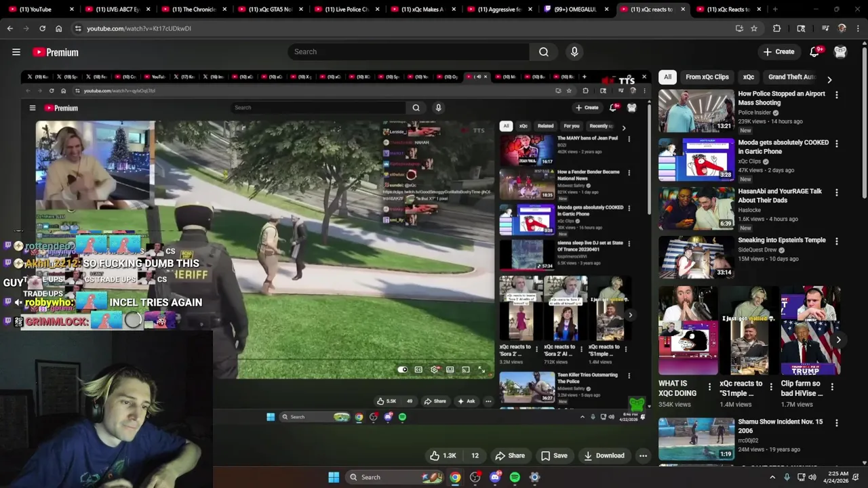Bookmark this page with the star
Screen dimensions: 868x488
point(753,28)
